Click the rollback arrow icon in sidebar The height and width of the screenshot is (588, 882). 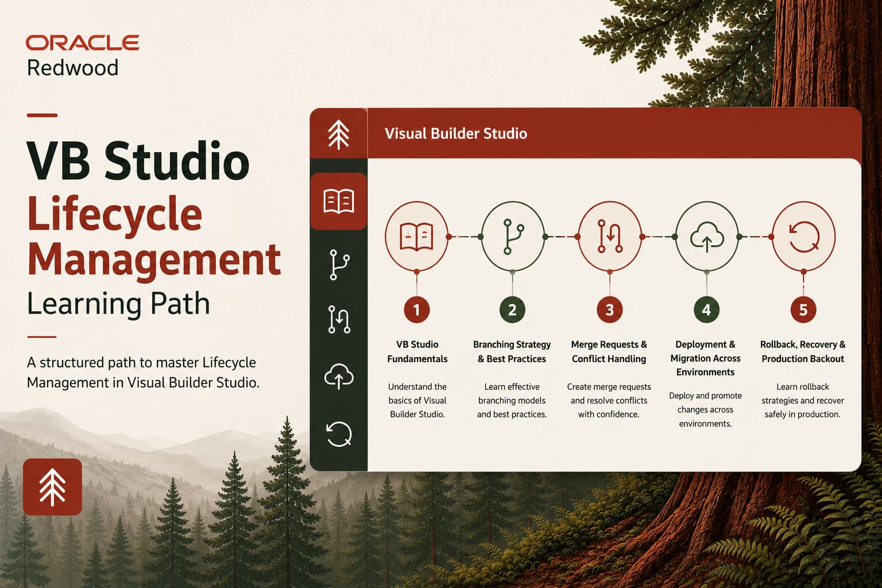click(x=339, y=434)
